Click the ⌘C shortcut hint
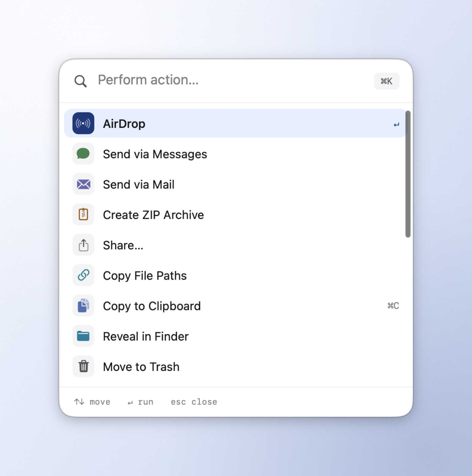Screen dimensions: 472x476 (393, 306)
